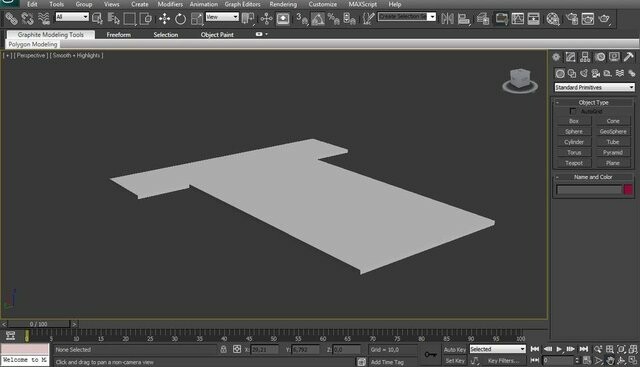The width and height of the screenshot is (640, 367).
Task: Toggle the 3D Snaps button
Action: click(x=302, y=18)
